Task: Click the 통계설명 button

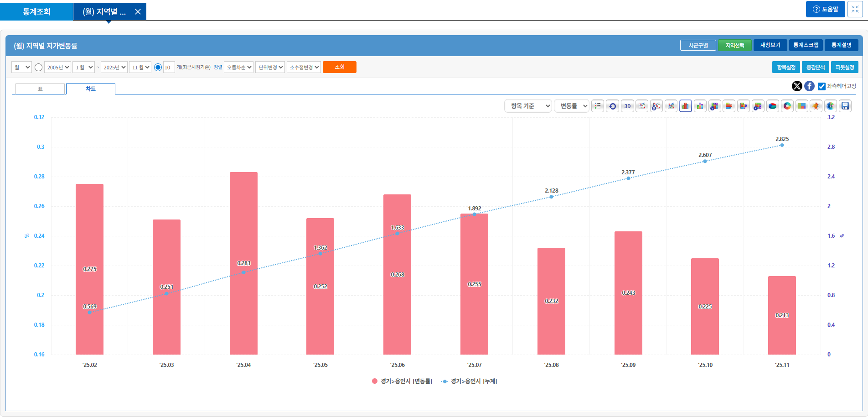Action: 842,45
